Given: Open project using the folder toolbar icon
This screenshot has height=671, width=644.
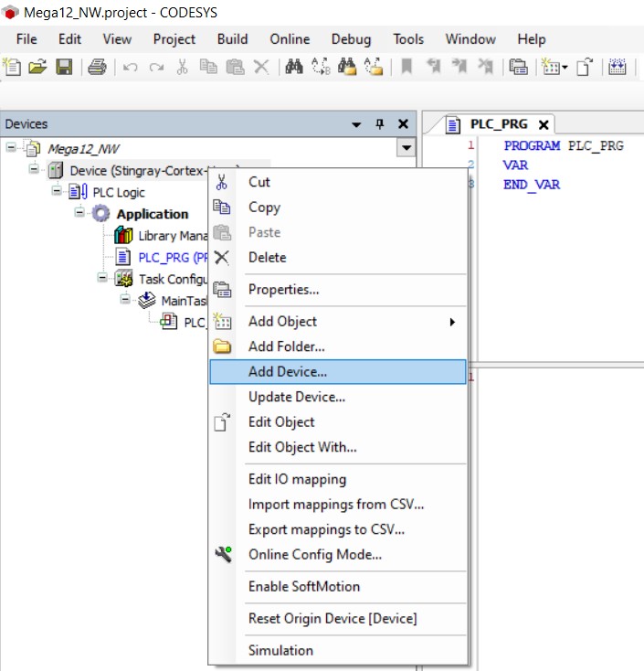Looking at the screenshot, I should coord(37,67).
